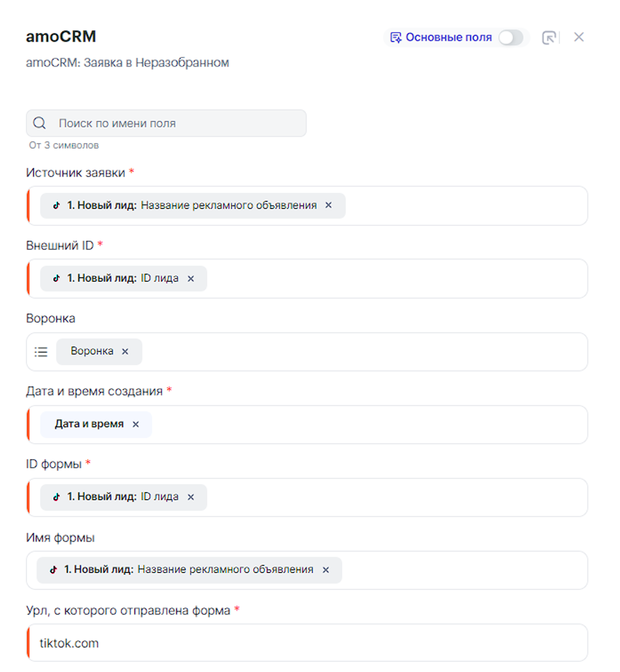
Task: Remove the tag in Имя формы field
Action: (x=326, y=570)
